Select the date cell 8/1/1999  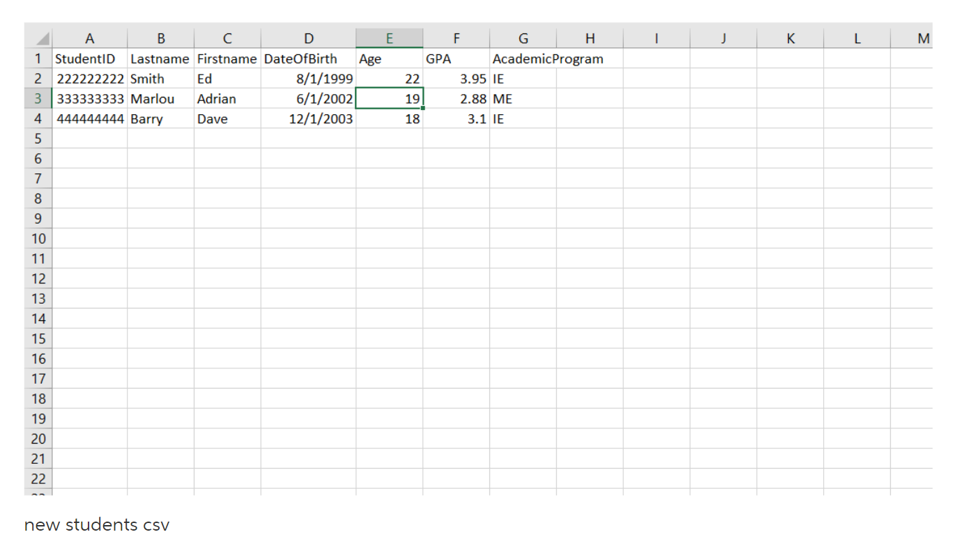(309, 79)
